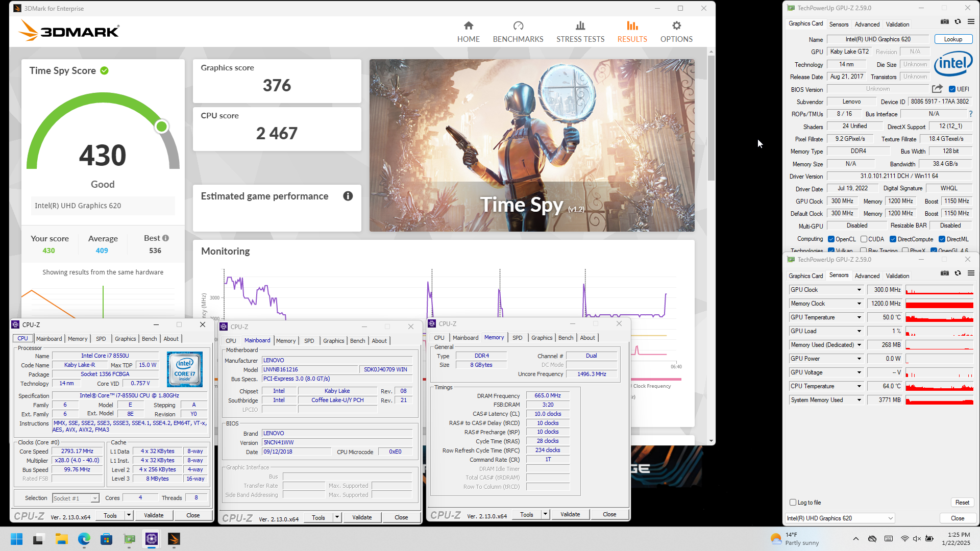
Task: Expand the Memory Used (Dedicated) sensor dropdown
Action: pos(859,345)
